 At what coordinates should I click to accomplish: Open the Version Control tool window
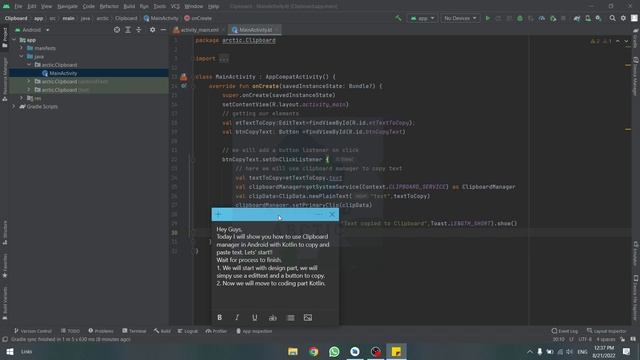pyautogui.click(x=33, y=331)
